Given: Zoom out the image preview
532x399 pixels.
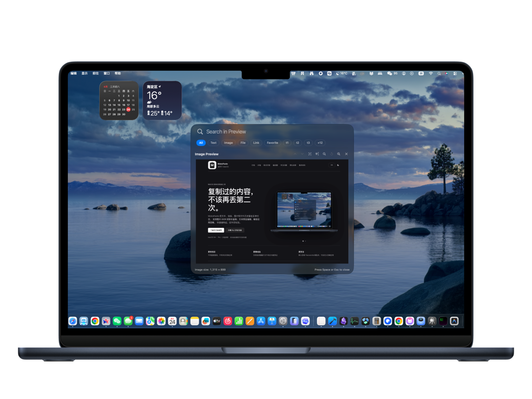Looking at the screenshot, I should 324,154.
